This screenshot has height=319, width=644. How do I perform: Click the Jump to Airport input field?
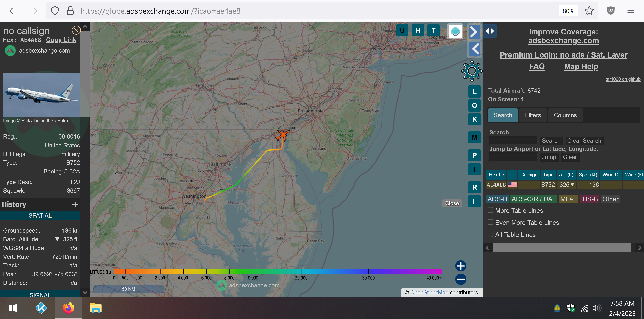[513, 157]
